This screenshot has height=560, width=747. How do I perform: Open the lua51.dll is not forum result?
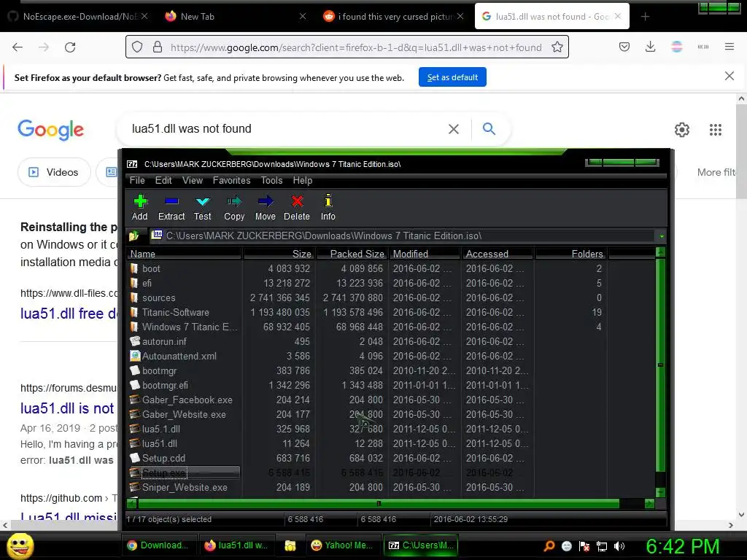tap(67, 408)
